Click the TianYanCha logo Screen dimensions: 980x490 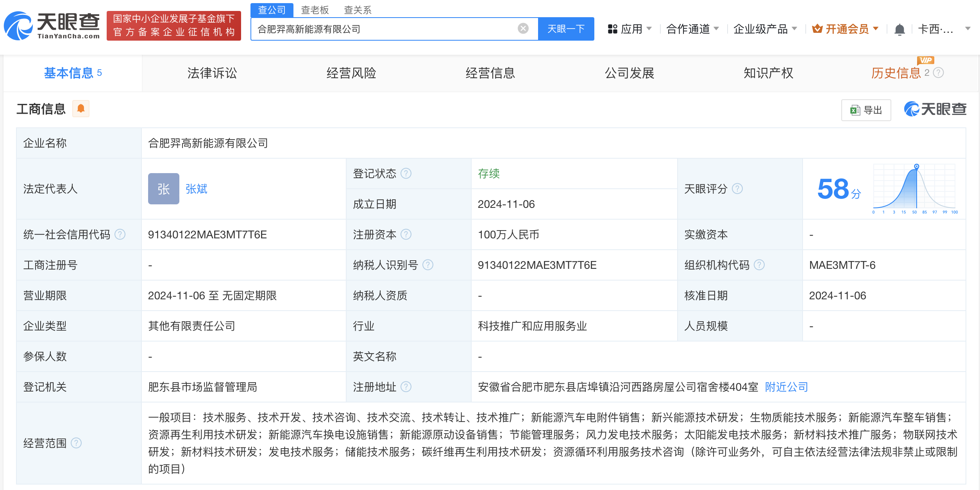52,26
